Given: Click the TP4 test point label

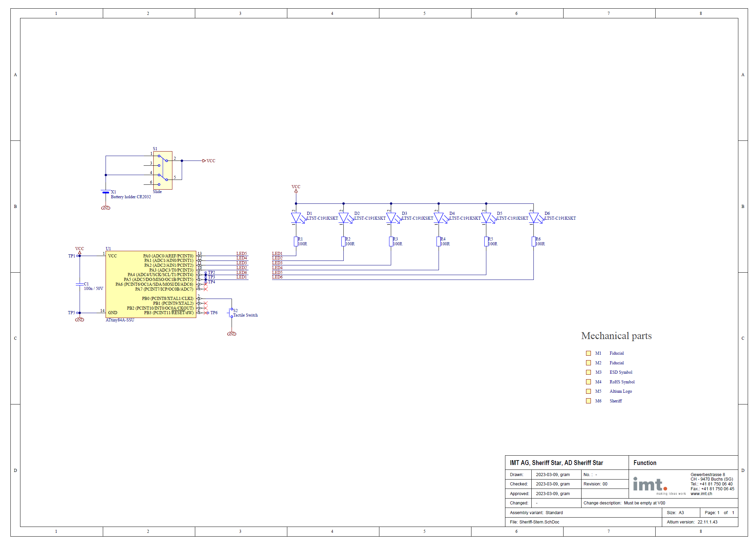Looking at the screenshot, I should [211, 282].
